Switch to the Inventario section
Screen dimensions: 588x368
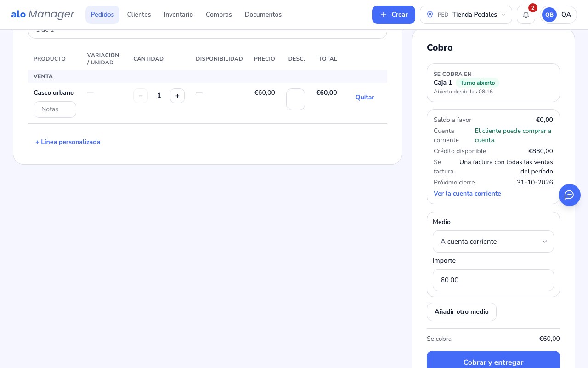click(x=178, y=15)
